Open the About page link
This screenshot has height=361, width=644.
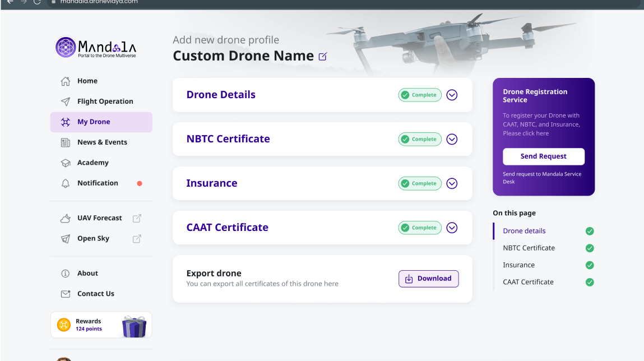coord(101,274)
